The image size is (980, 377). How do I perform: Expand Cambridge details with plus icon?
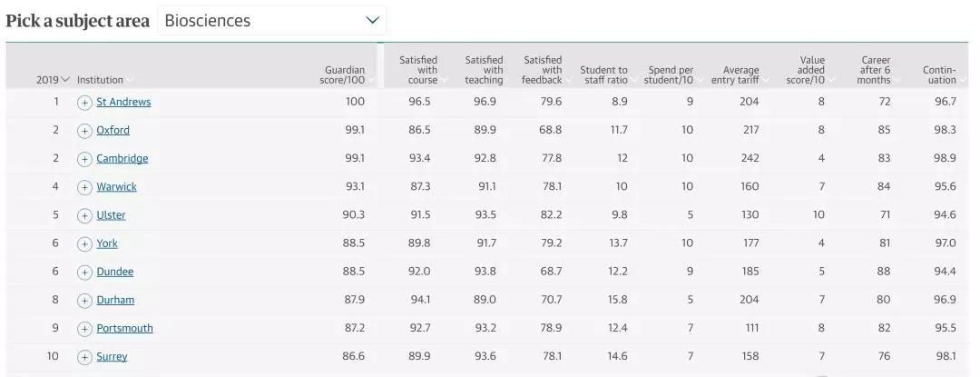tap(84, 159)
